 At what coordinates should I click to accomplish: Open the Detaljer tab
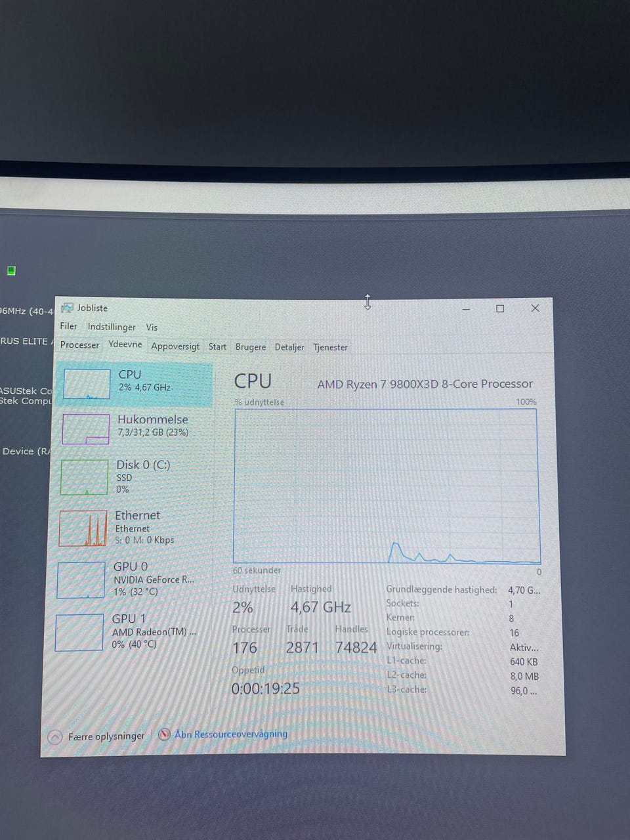tap(289, 347)
